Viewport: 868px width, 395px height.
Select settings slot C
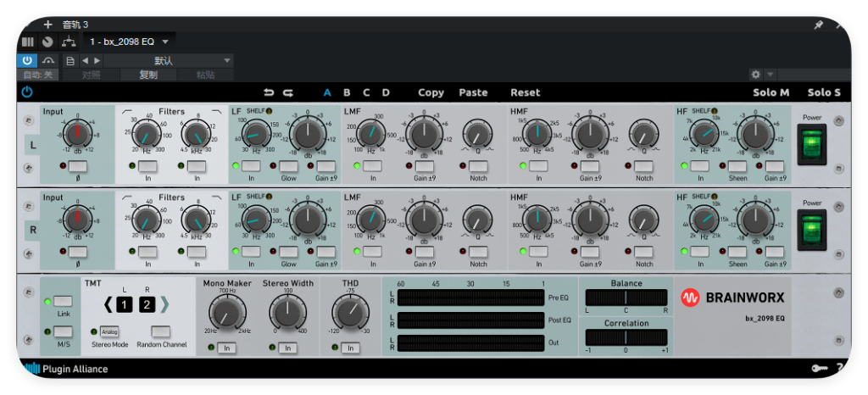point(366,92)
